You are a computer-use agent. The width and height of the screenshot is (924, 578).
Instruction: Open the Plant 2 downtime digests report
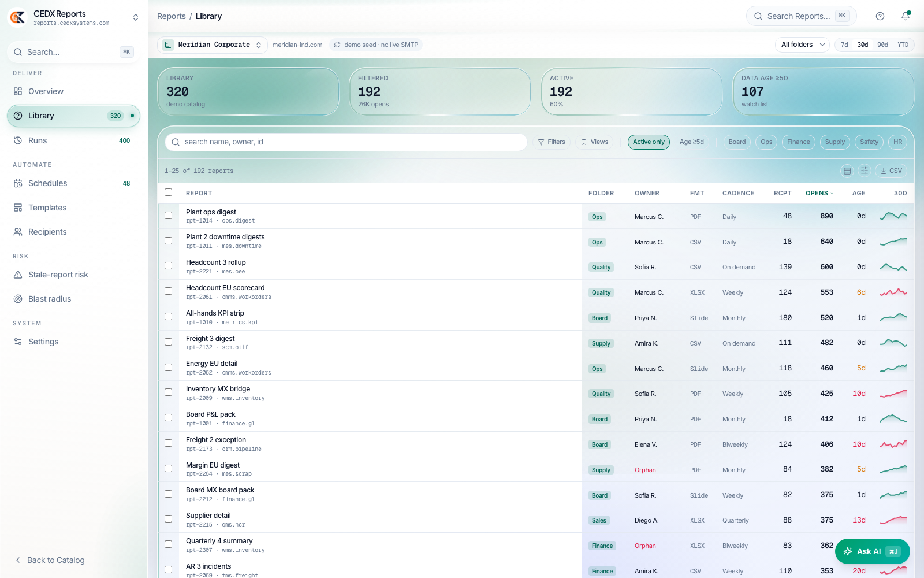[x=225, y=237]
